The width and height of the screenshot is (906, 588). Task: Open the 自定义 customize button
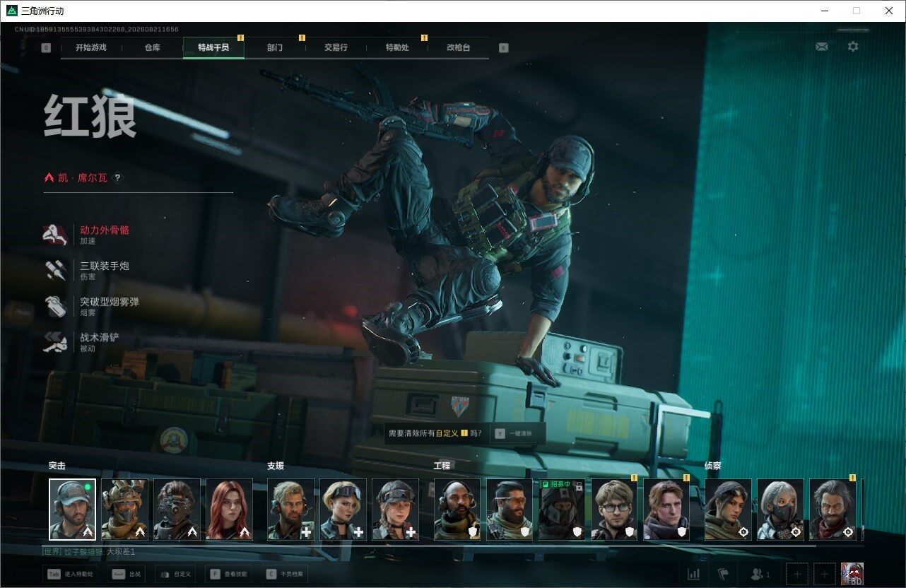pos(175,574)
